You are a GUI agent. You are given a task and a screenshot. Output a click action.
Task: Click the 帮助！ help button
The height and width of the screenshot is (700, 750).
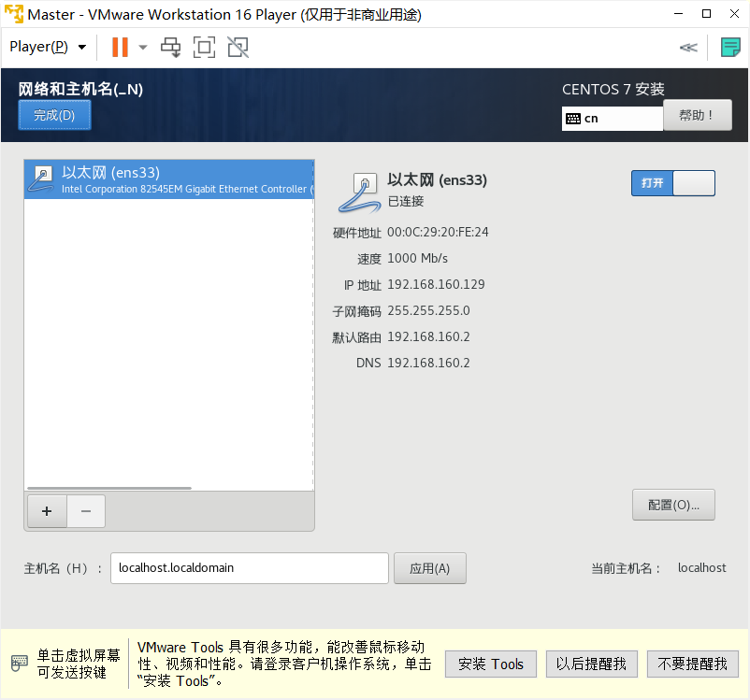click(698, 115)
